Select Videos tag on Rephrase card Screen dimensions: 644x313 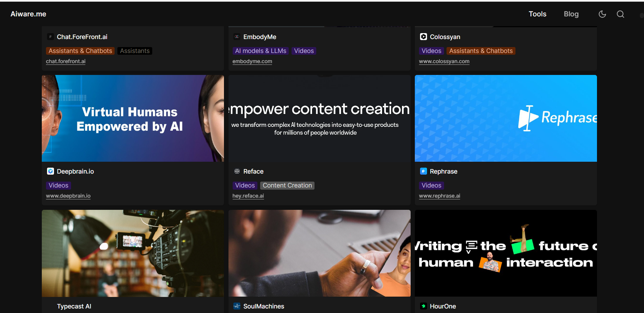coord(432,185)
